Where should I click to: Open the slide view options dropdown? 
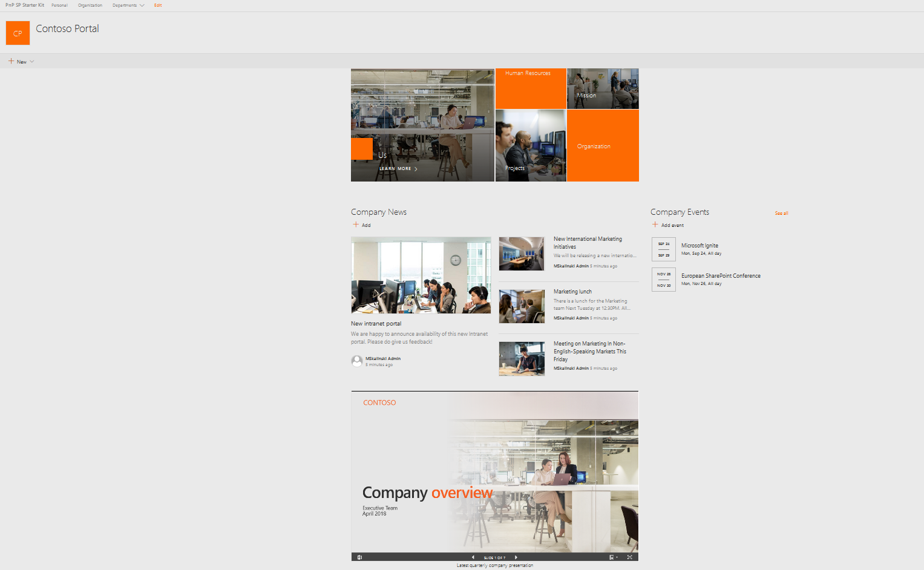[613, 557]
